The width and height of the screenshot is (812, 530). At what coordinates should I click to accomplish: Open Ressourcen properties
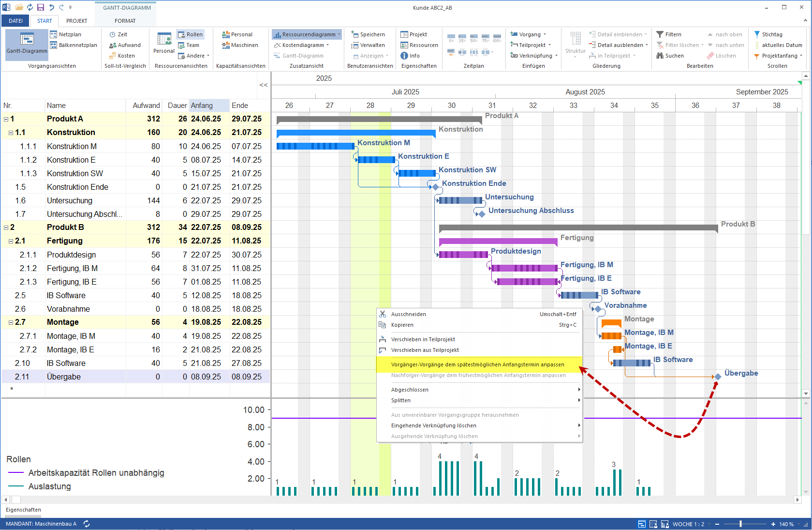(x=419, y=45)
